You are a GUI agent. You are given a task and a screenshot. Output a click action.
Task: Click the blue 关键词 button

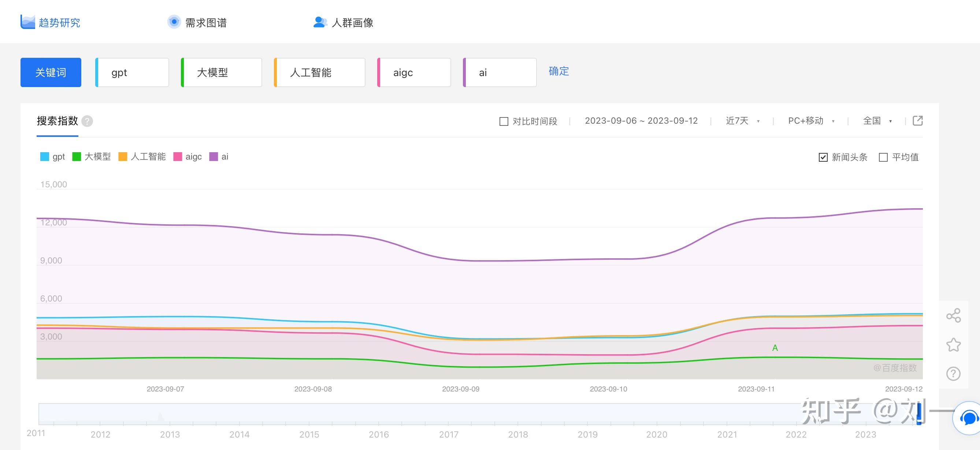point(51,72)
